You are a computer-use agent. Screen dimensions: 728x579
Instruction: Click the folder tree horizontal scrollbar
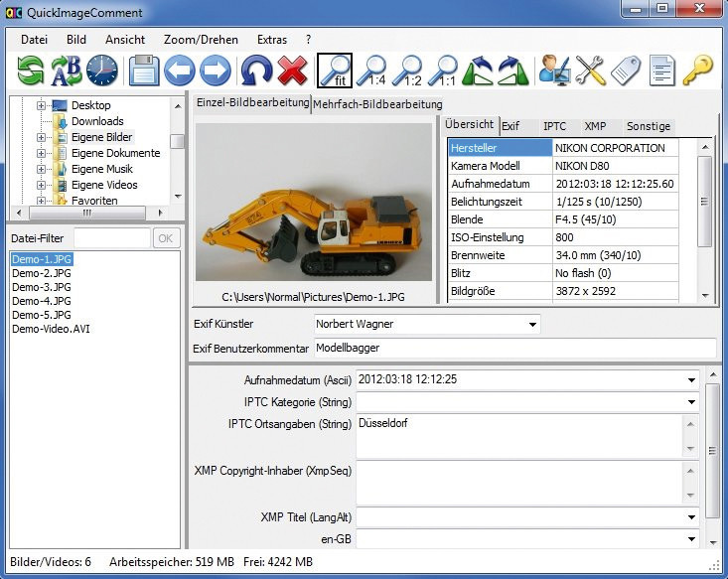click(89, 214)
